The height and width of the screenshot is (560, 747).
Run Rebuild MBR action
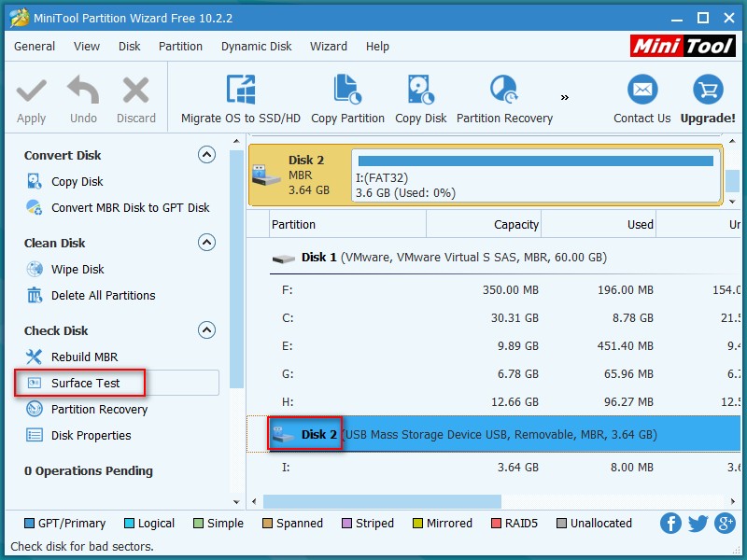(x=84, y=357)
